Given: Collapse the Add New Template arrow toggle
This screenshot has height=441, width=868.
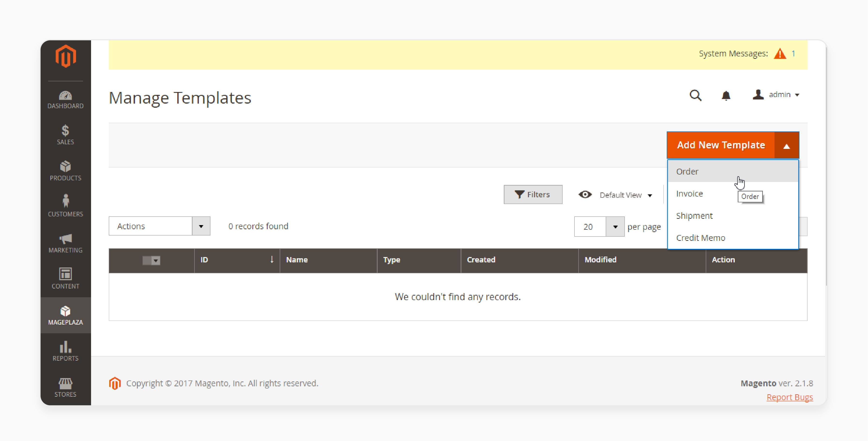Looking at the screenshot, I should pos(787,145).
